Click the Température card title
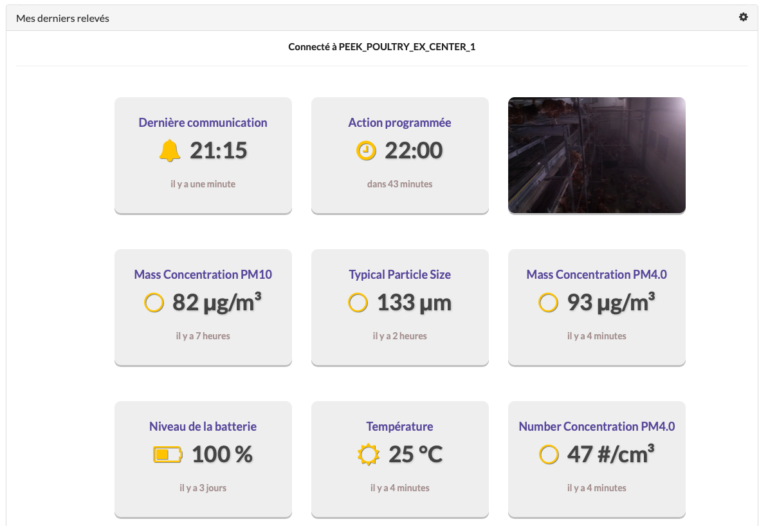Viewport: 768px width, 526px height. [400, 426]
